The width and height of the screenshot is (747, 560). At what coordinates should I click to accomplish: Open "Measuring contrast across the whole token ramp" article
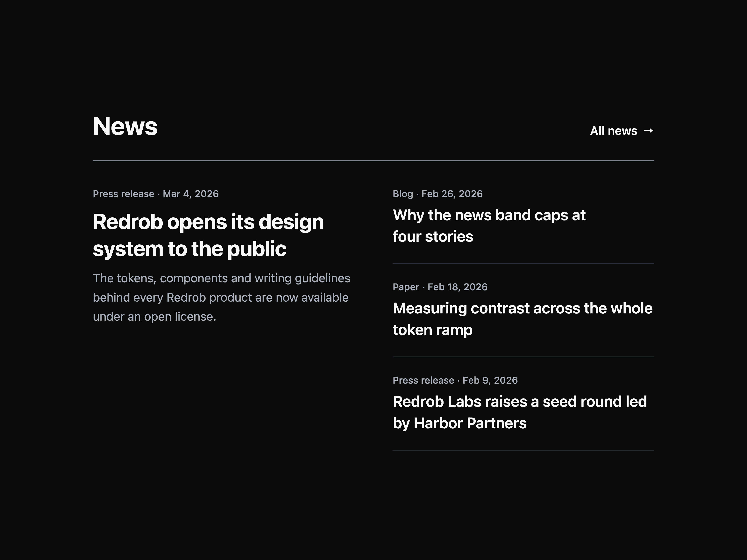click(523, 319)
